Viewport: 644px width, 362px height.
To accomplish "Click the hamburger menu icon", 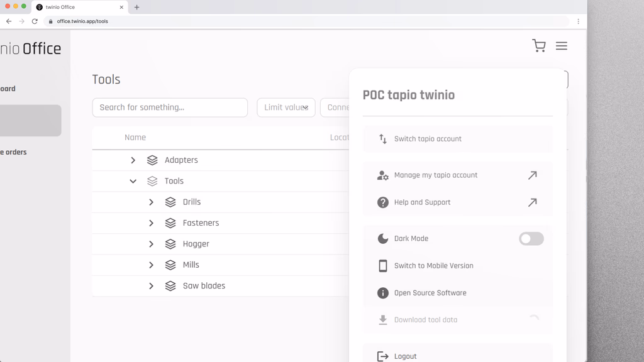I will tap(561, 46).
